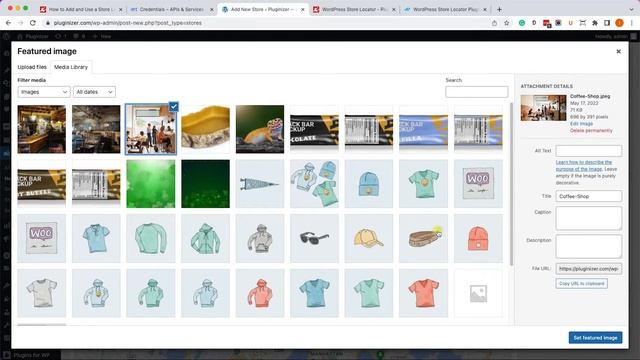Screen dimensions: 640x360
Task: Click Copy URL to clipboard button
Action: (x=581, y=283)
